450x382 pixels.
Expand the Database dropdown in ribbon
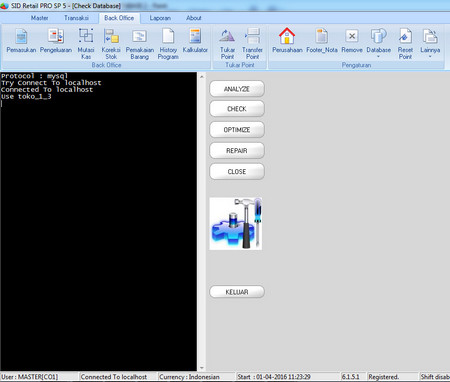click(x=378, y=43)
